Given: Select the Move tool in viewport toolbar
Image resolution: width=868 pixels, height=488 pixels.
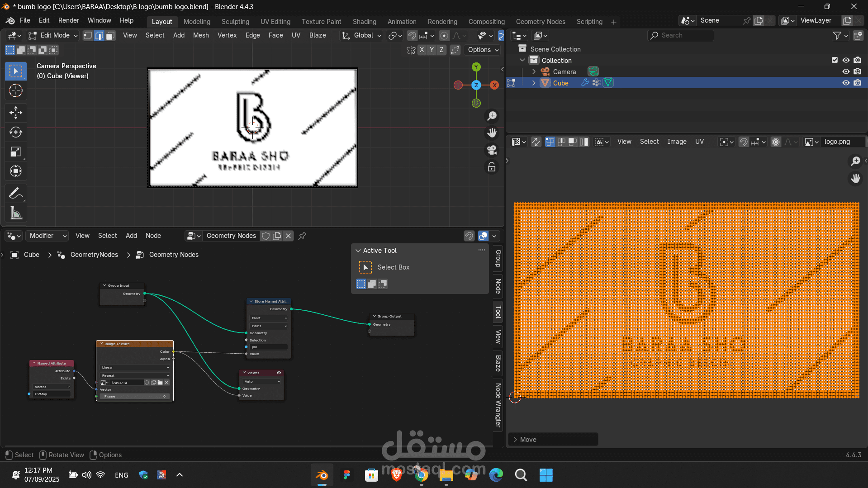Looking at the screenshot, I should (16, 112).
